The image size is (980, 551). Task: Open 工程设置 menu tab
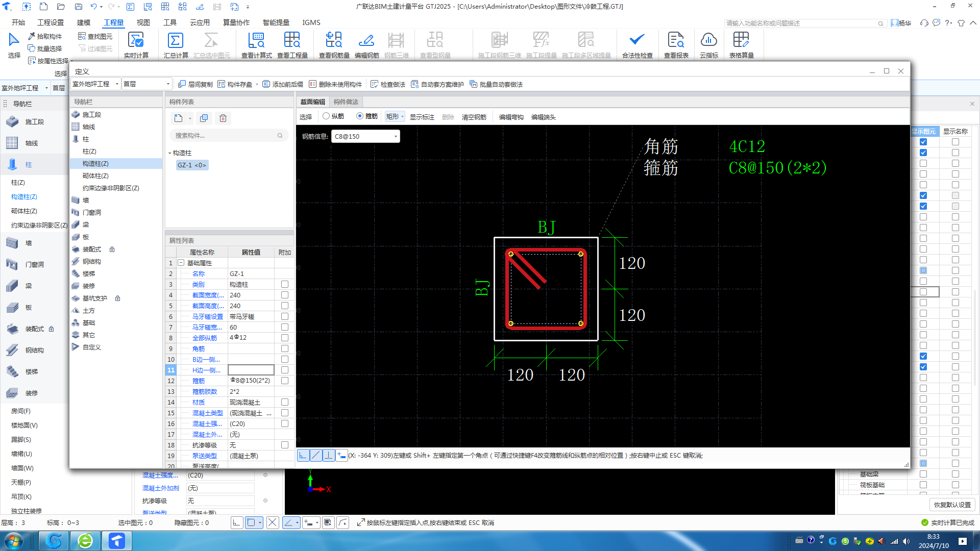pyautogui.click(x=51, y=22)
